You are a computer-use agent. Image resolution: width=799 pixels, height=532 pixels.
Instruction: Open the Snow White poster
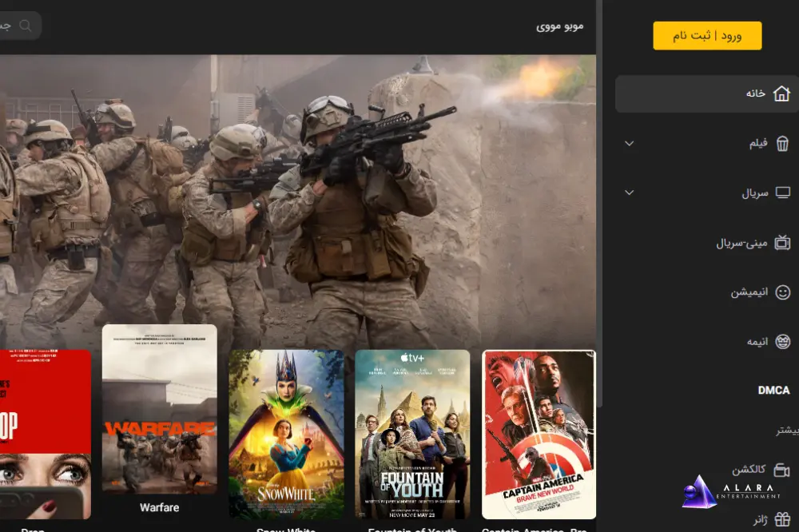(286, 434)
